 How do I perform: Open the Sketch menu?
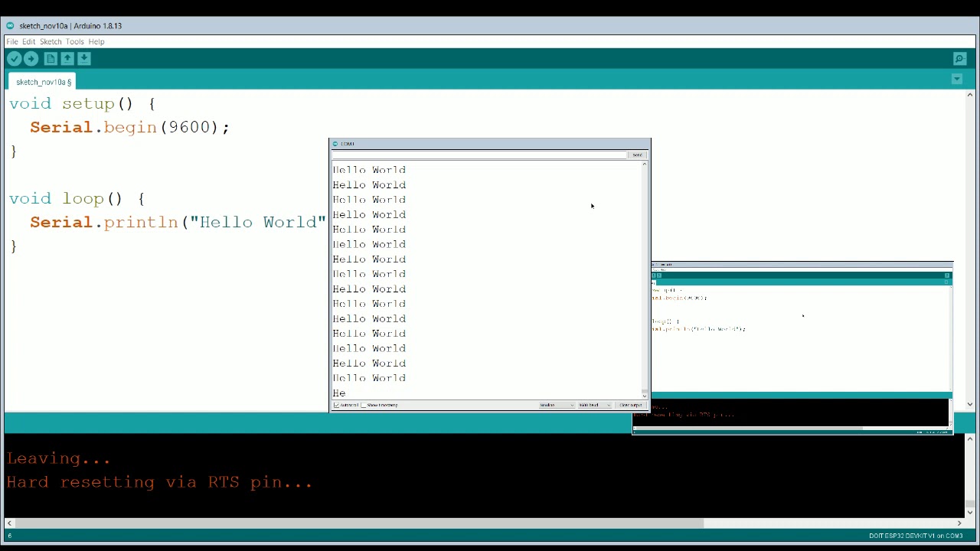point(51,41)
